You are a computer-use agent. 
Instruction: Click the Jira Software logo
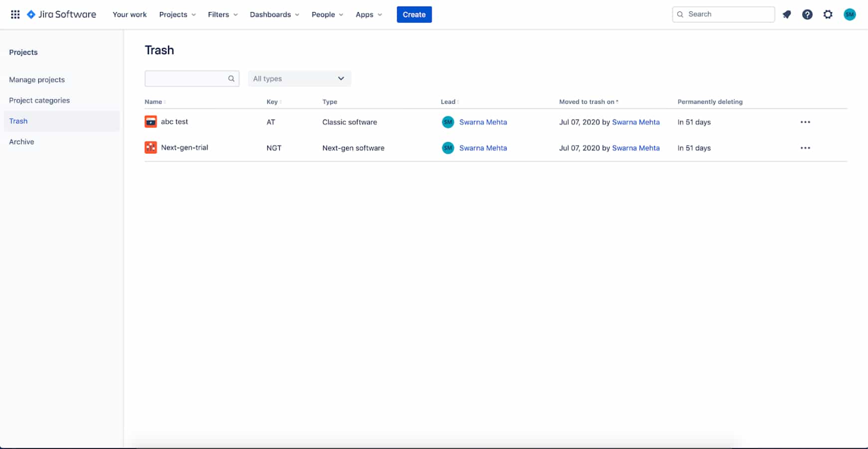tap(61, 14)
